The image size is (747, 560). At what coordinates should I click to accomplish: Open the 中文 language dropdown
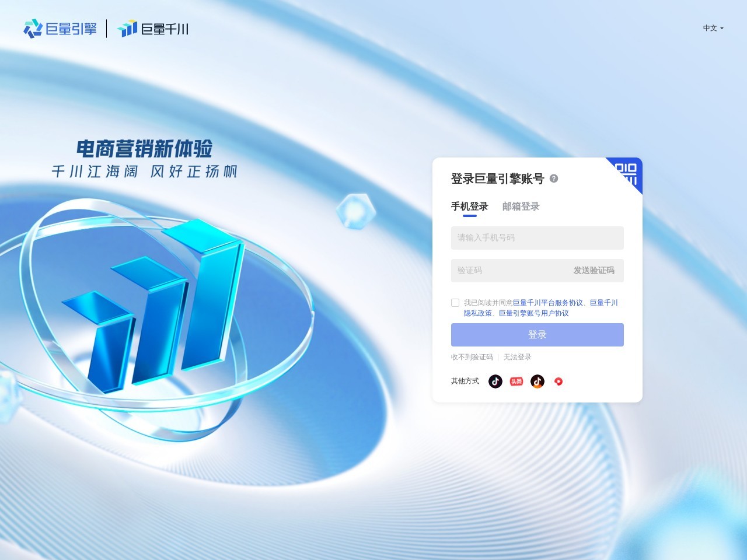coord(713,28)
